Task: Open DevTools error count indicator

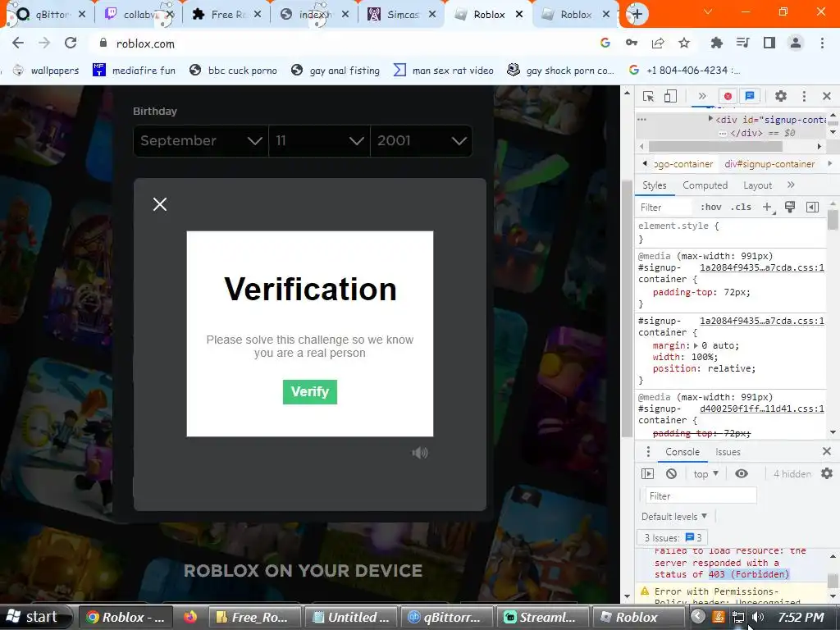Action: point(728,97)
